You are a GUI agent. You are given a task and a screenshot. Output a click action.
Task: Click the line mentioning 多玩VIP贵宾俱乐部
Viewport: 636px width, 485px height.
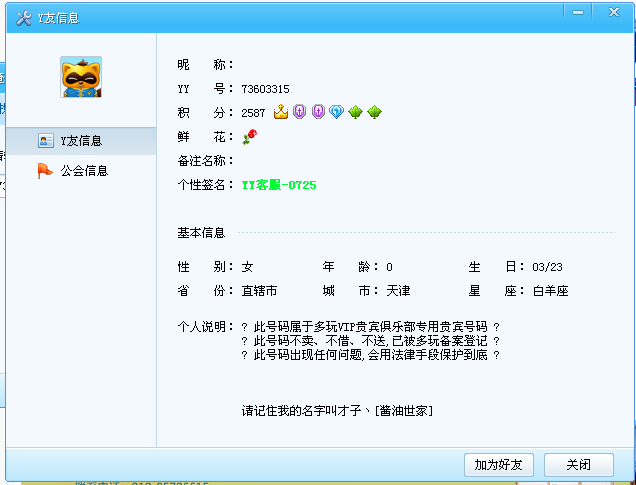[x=370, y=326]
